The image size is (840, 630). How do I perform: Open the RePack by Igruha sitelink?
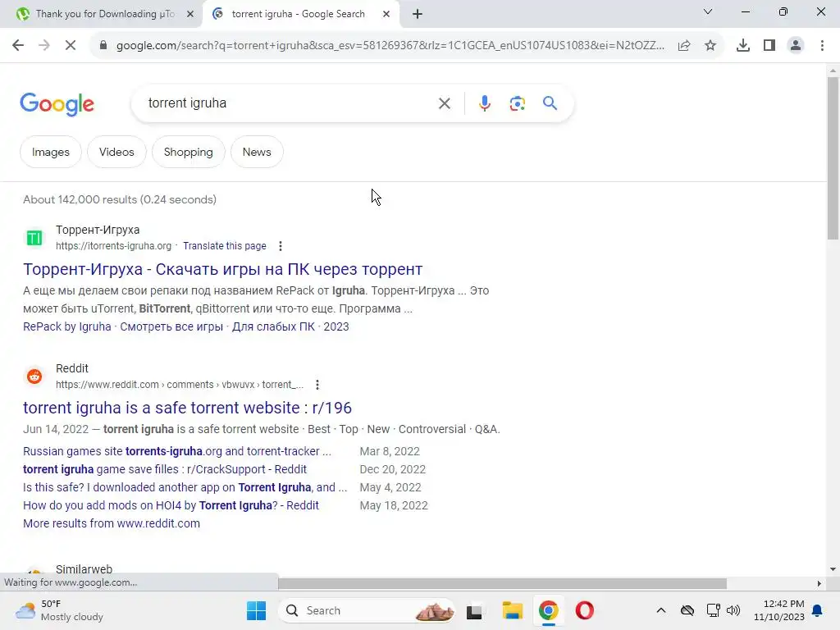click(x=67, y=326)
